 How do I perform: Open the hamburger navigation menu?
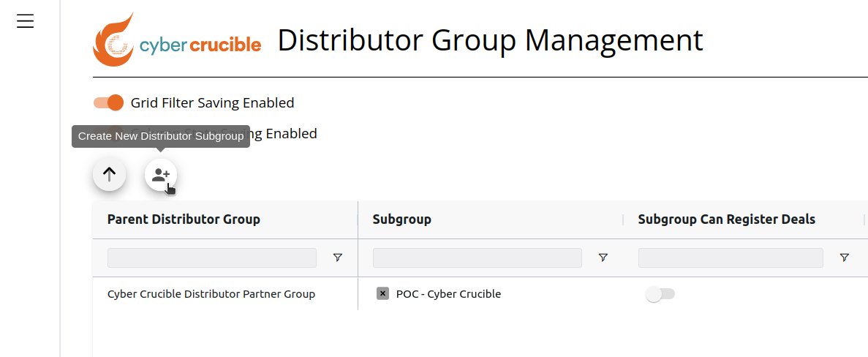click(x=25, y=22)
